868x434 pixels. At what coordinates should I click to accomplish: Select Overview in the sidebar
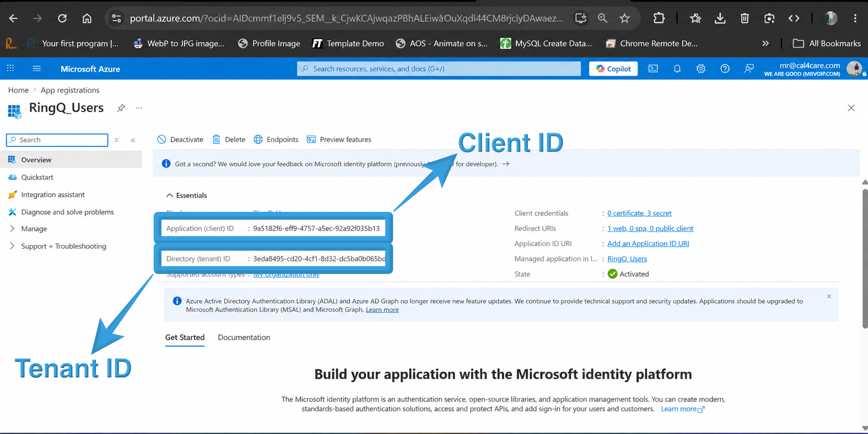pyautogui.click(x=71, y=160)
